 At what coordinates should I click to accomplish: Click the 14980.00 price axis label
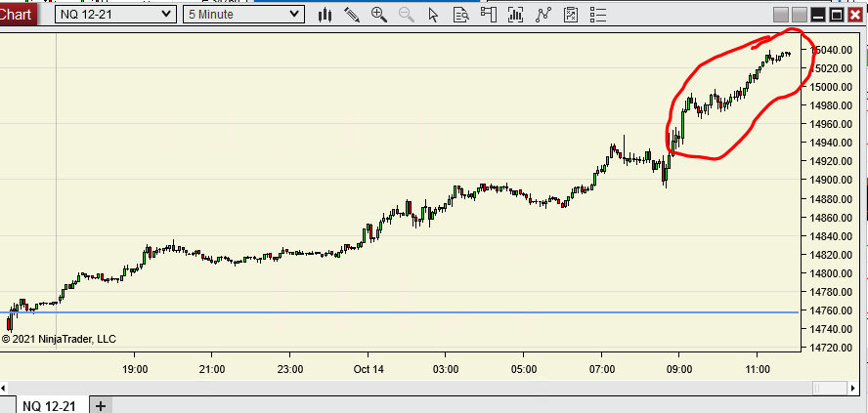pos(832,105)
